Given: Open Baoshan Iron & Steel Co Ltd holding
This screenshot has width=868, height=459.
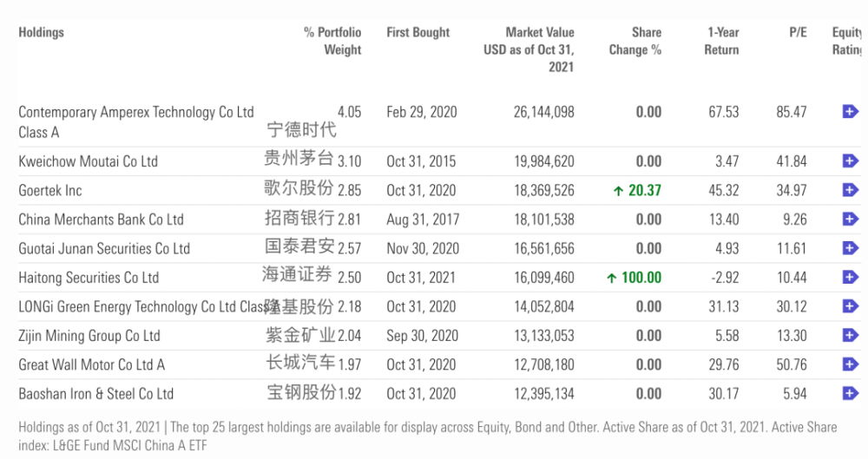Looking at the screenshot, I should point(95,394).
